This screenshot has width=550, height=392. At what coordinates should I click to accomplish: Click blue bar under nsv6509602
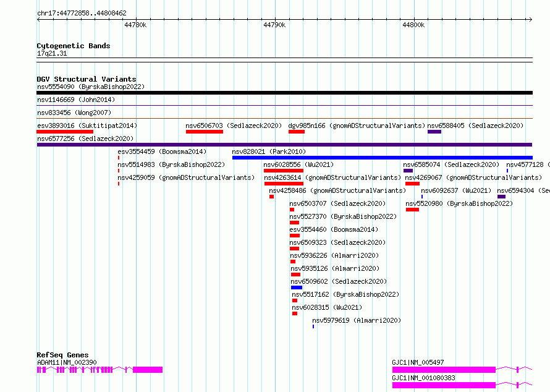coord(297,288)
